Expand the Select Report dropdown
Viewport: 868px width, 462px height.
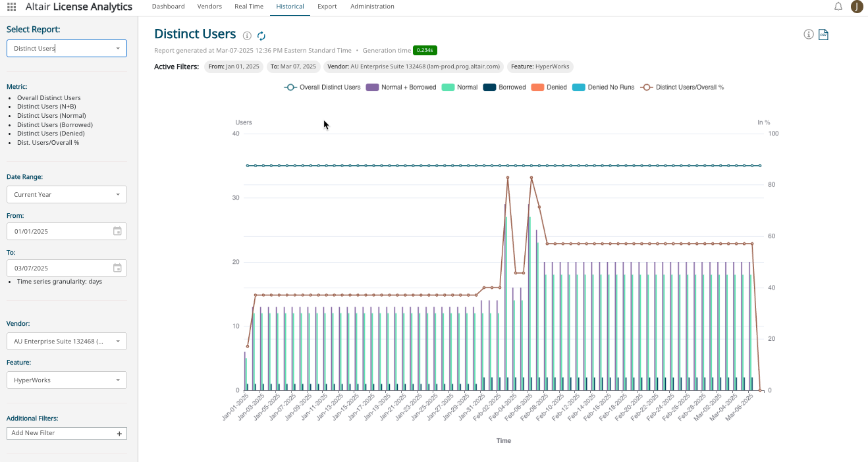[x=67, y=48]
